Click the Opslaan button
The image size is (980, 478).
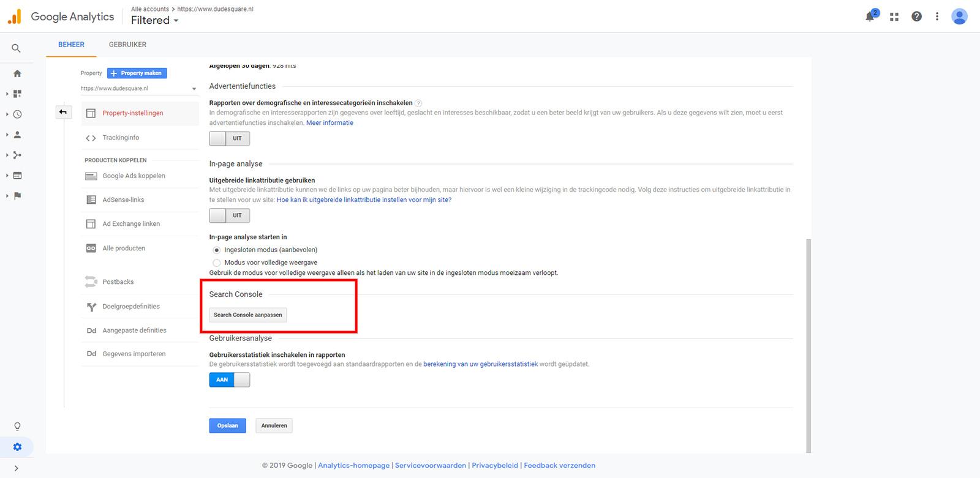pos(227,426)
